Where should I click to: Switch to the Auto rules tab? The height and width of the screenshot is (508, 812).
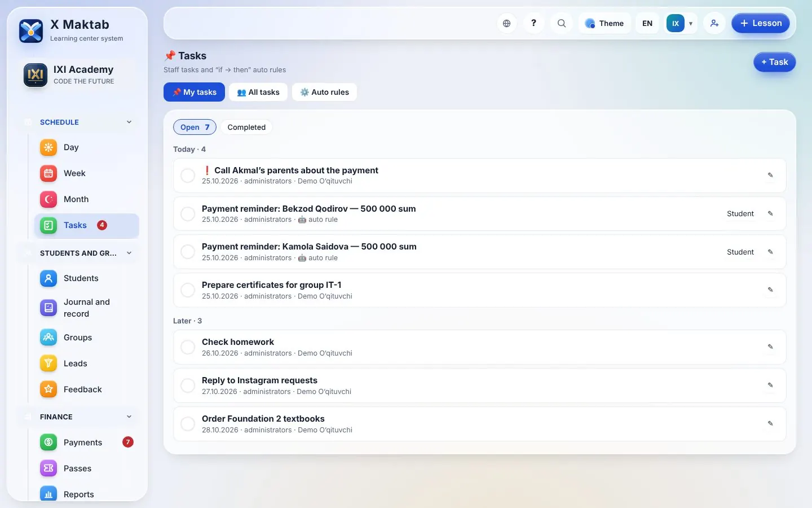point(324,92)
